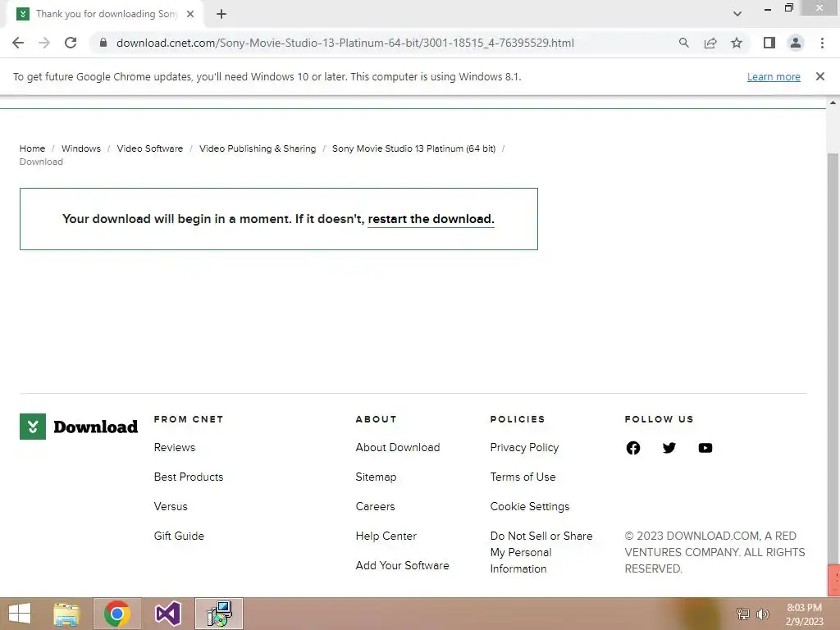Open Visual Studio from taskbar

pyautogui.click(x=167, y=614)
